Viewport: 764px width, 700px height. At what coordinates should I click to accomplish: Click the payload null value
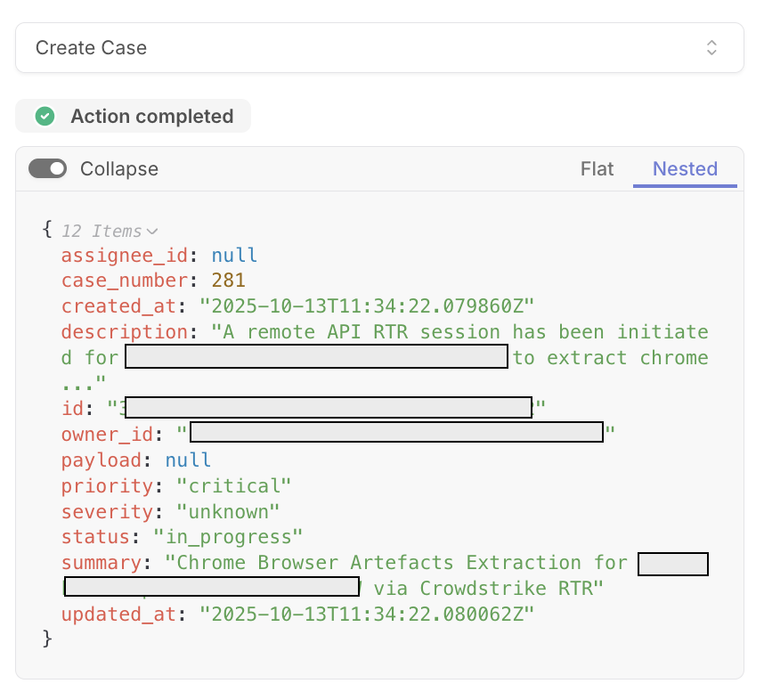[188, 460]
